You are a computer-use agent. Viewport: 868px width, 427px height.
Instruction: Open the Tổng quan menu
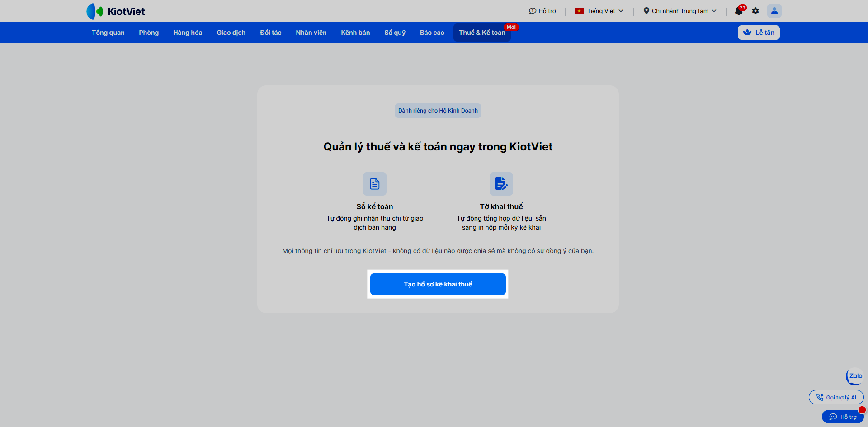pyautogui.click(x=108, y=33)
